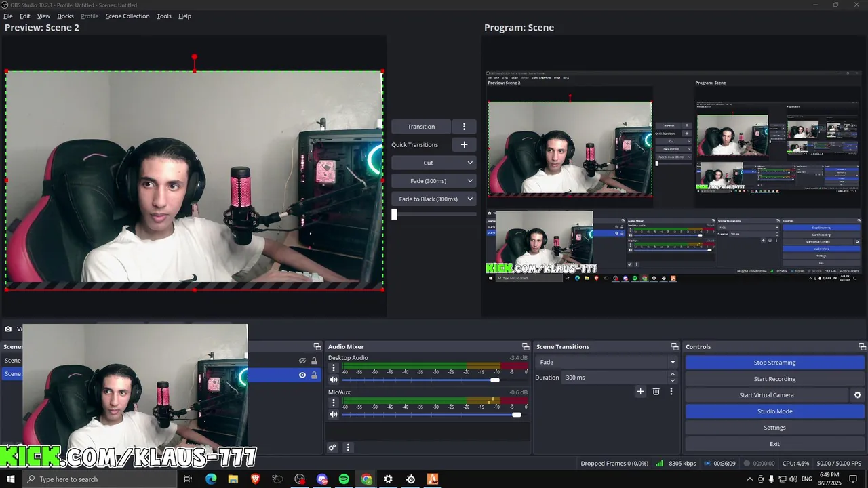Open Settings from Controls dock
This screenshot has width=868, height=488.
coord(774,428)
